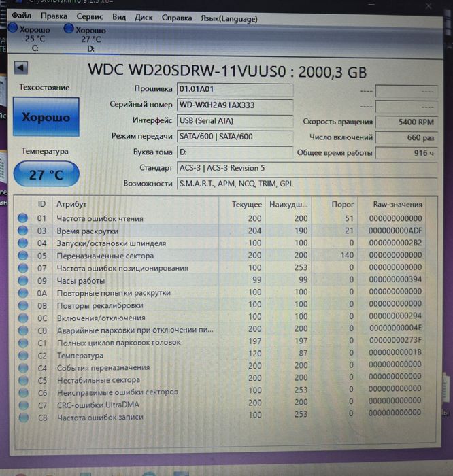This screenshot has height=476, width=453.
Task: Click the Прошивка field 01.01A01
Action: (x=235, y=89)
